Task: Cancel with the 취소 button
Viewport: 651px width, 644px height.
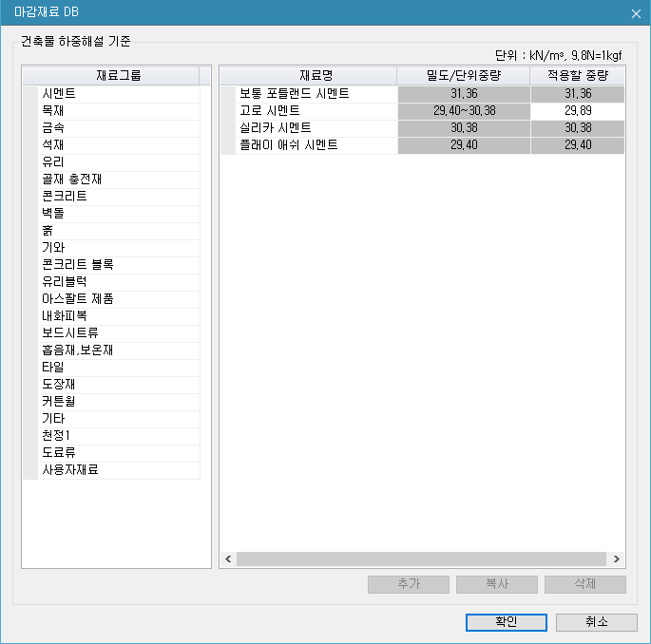Action: [x=597, y=622]
